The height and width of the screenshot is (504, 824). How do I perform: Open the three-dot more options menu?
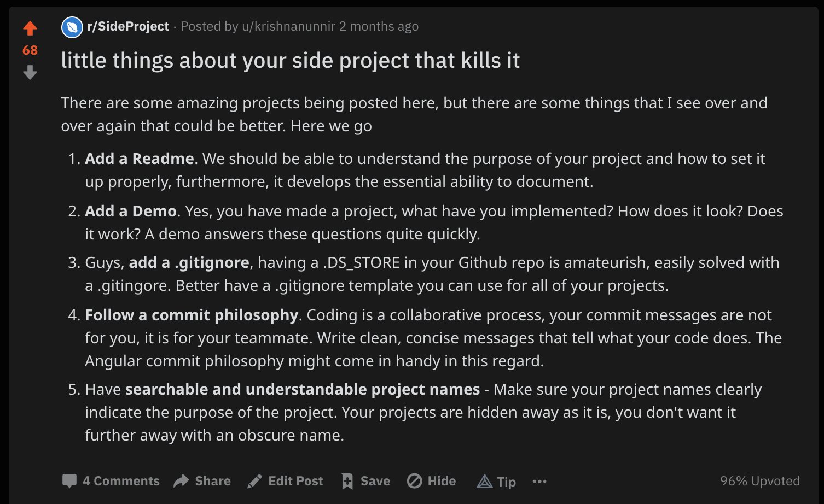click(x=539, y=481)
